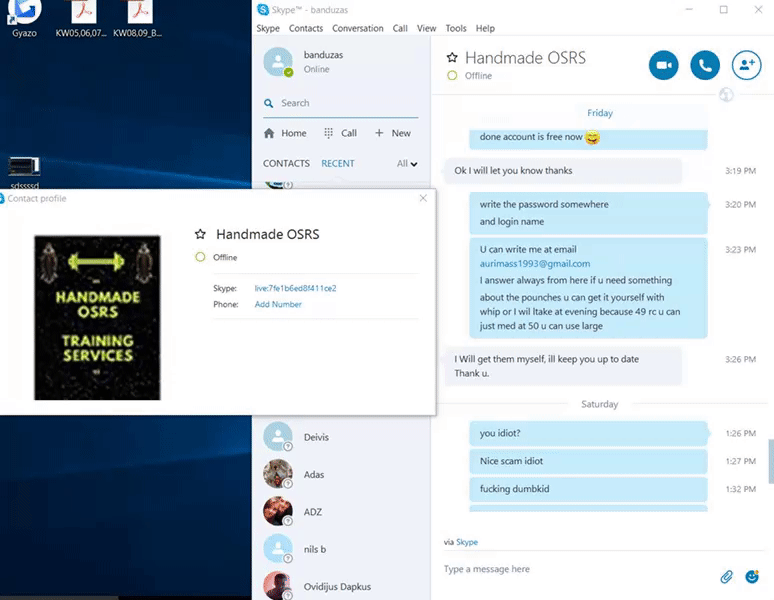Viewport: 774px width, 600px height.
Task: Select contact nils b
Action: pyautogui.click(x=341, y=549)
